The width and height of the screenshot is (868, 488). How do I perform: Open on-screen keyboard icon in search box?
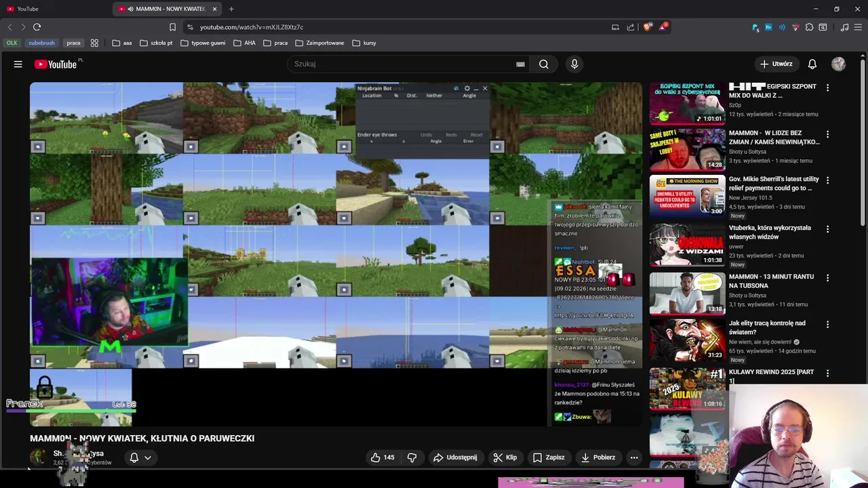click(520, 64)
